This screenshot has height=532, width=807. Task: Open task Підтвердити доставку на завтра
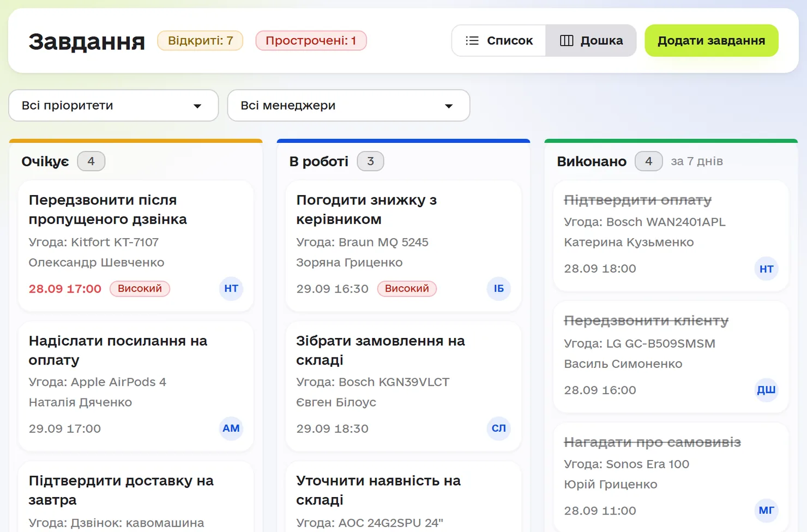click(121, 491)
